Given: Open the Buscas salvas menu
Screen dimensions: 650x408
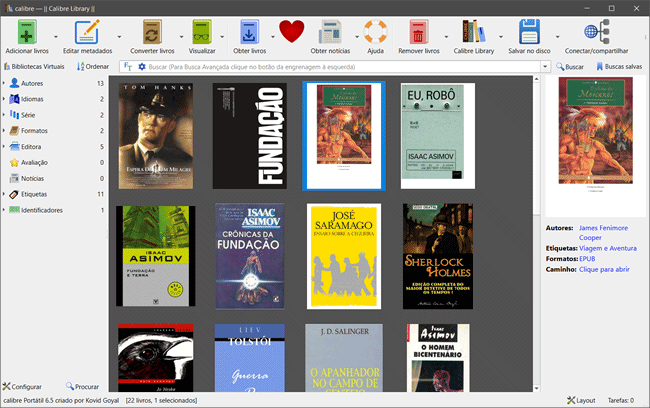Looking at the screenshot, I should click(x=620, y=67).
